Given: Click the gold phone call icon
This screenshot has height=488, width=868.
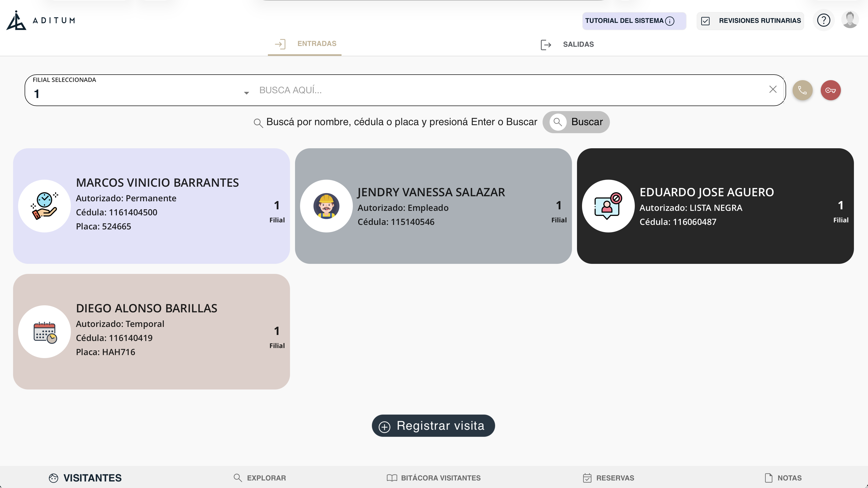Looking at the screenshot, I should pos(802,90).
